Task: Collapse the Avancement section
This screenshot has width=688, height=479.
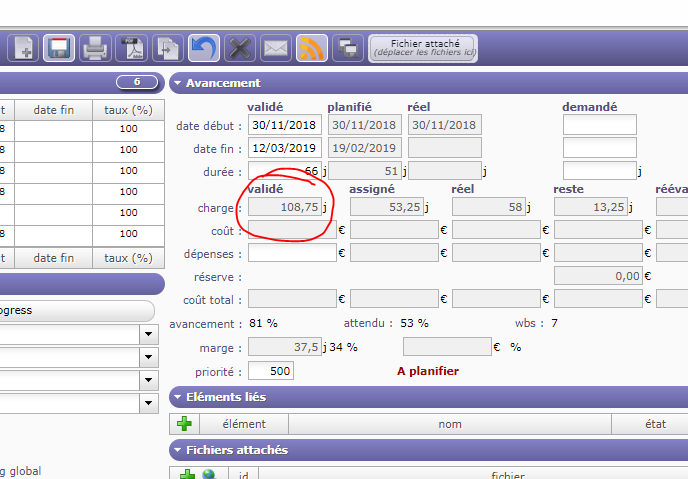Action: point(178,83)
